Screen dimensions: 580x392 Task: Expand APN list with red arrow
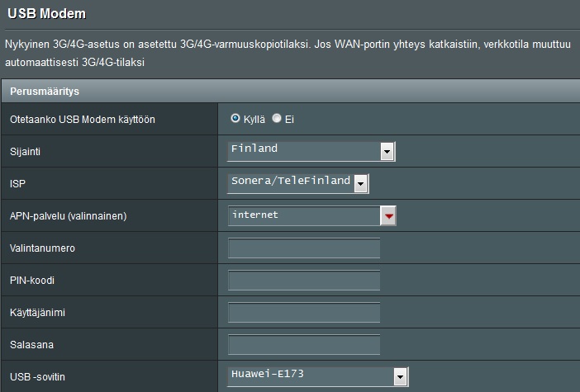coord(388,217)
